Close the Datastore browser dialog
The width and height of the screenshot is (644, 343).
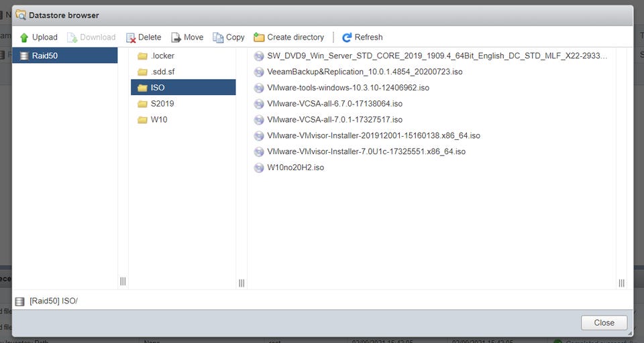[x=604, y=322]
